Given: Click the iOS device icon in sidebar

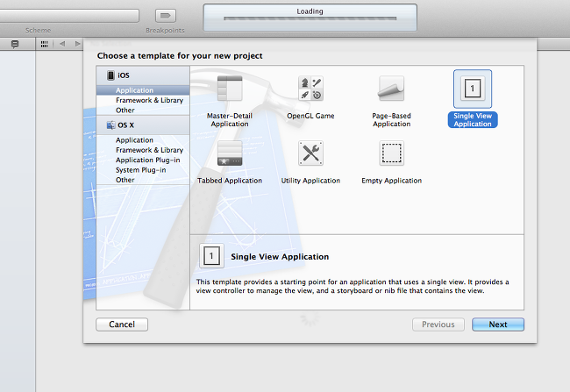Looking at the screenshot, I should click(x=110, y=75).
